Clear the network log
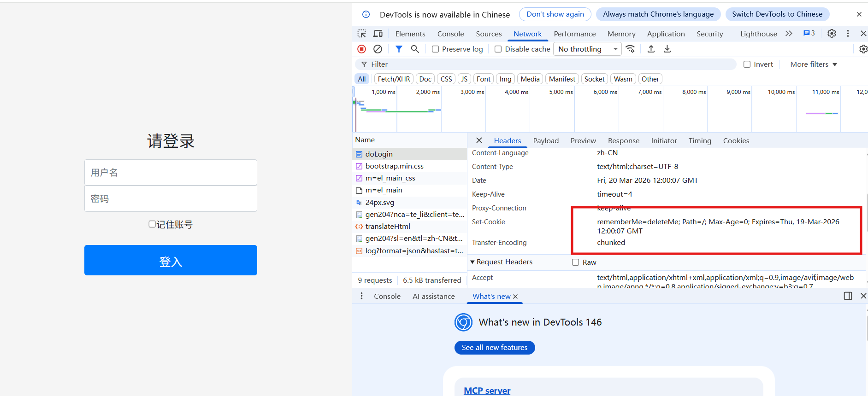 tap(378, 49)
